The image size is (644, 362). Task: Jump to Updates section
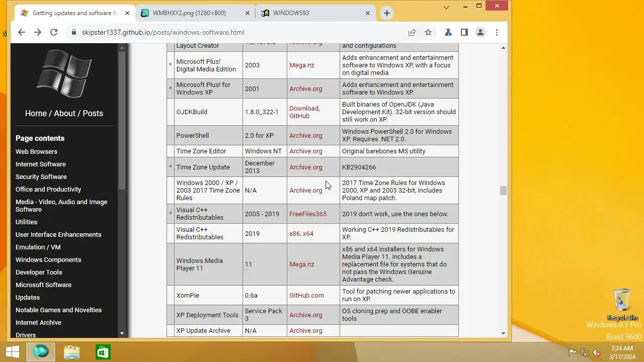(x=28, y=297)
